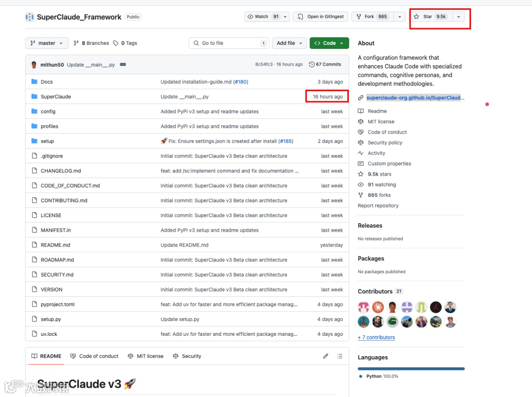Visit superclaude-org.github.io website link
The height and width of the screenshot is (397, 532).
[x=415, y=98]
